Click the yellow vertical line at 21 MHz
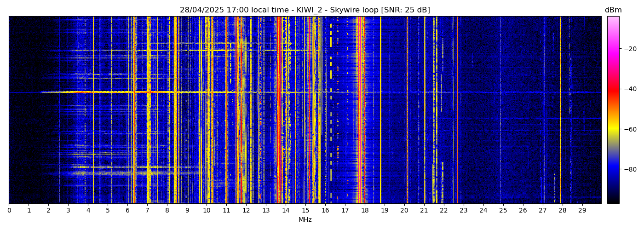644x230 pixels. tap(425, 110)
